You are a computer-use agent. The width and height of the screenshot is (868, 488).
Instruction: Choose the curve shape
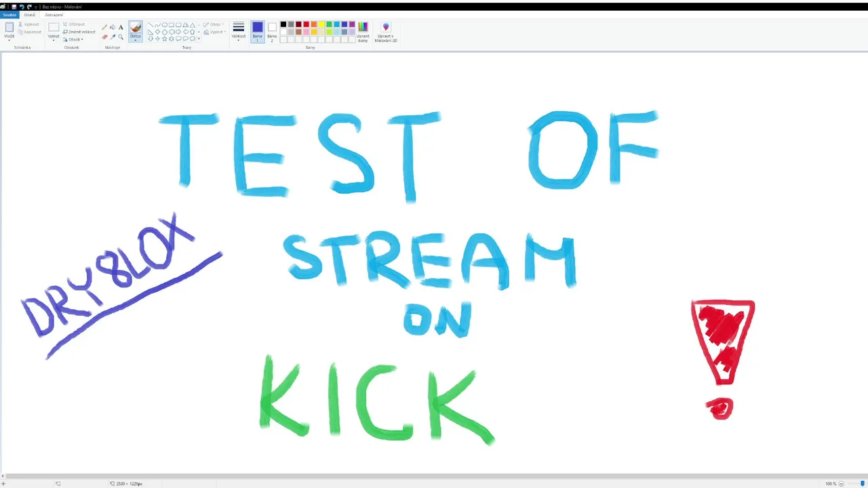point(157,24)
